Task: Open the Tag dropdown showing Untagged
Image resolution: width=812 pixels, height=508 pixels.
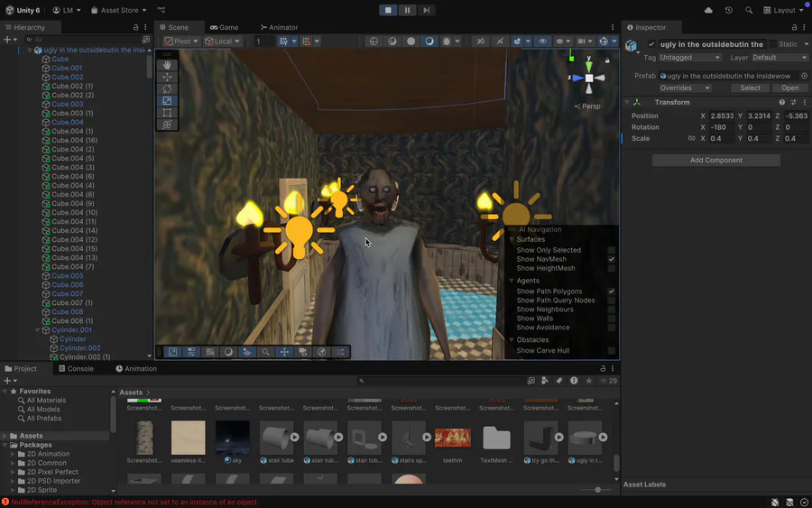Action: pyautogui.click(x=688, y=58)
